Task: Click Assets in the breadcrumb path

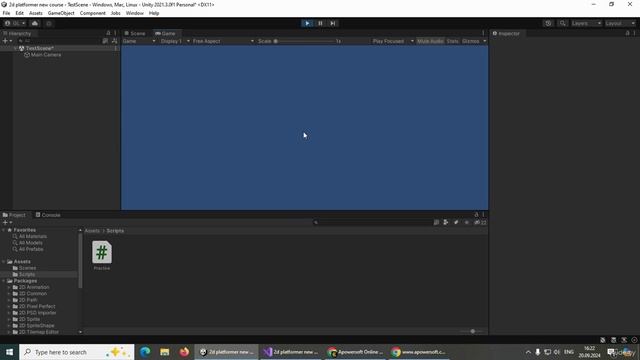Action: [x=92, y=231]
